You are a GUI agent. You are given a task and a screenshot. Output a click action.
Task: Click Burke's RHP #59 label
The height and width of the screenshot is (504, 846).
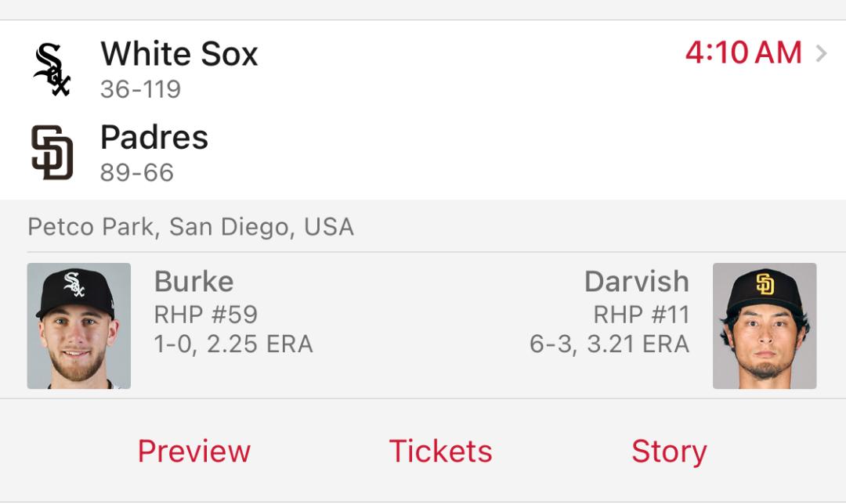tap(205, 315)
